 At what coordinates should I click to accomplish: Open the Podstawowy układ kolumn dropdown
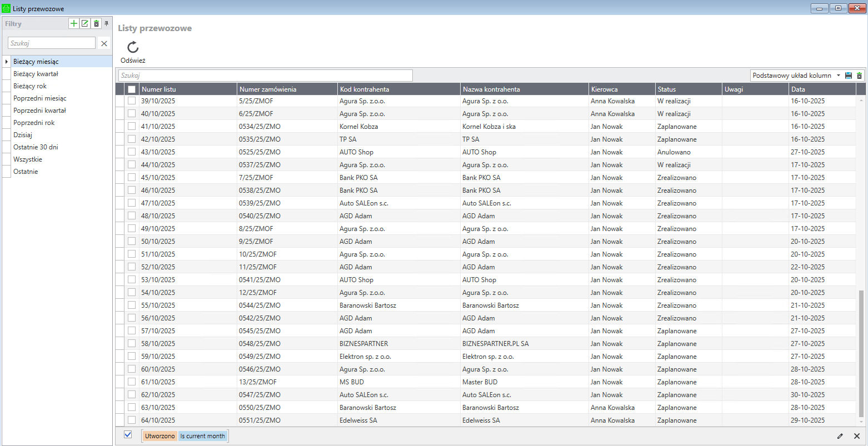[838, 76]
